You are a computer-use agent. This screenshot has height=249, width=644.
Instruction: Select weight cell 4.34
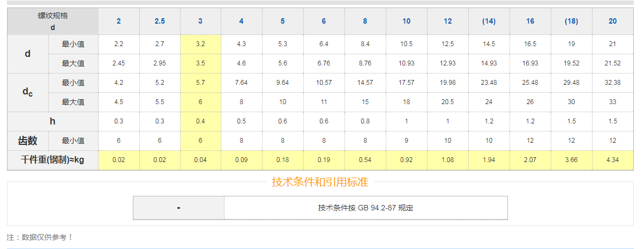point(613,160)
